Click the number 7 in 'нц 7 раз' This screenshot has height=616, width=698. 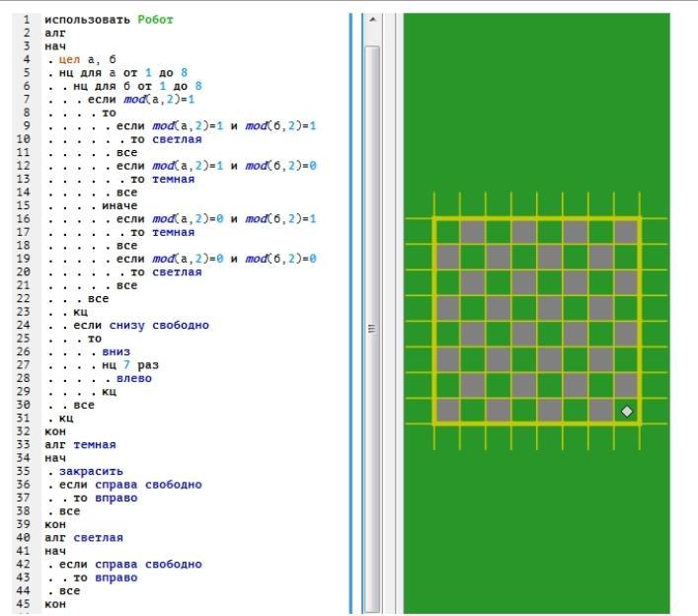point(126,365)
